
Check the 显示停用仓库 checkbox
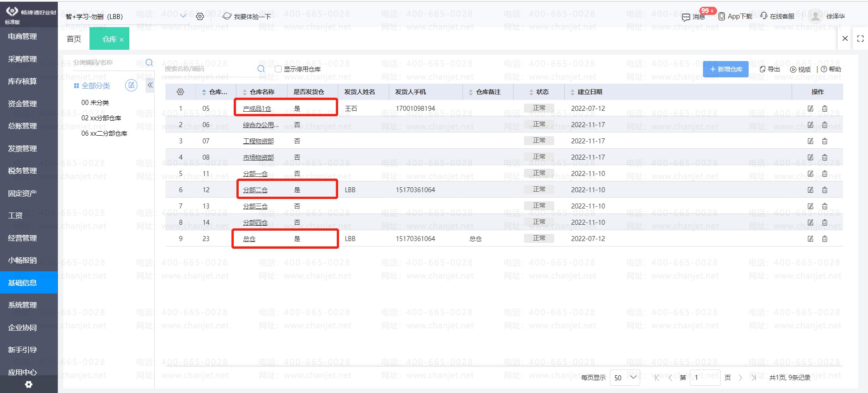coord(278,69)
